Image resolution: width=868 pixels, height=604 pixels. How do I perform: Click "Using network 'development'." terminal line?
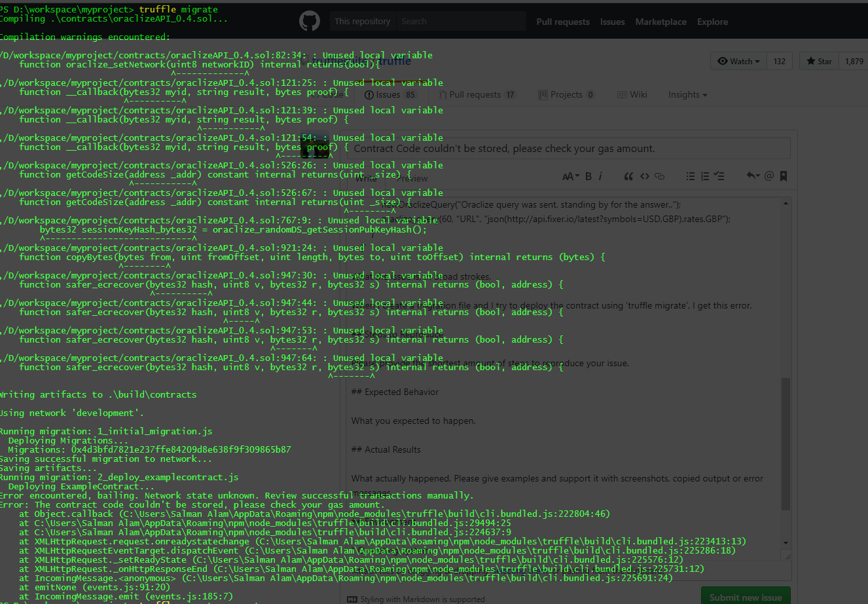71,413
